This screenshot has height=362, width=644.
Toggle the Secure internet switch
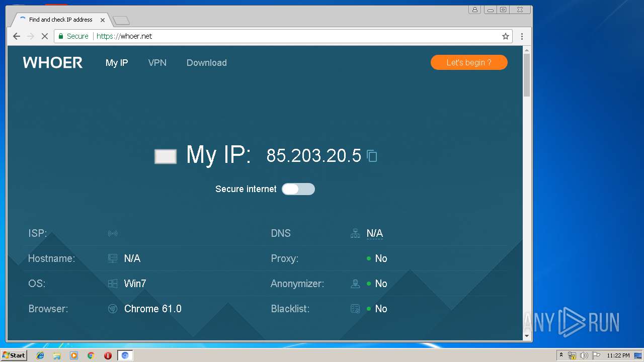click(x=298, y=189)
